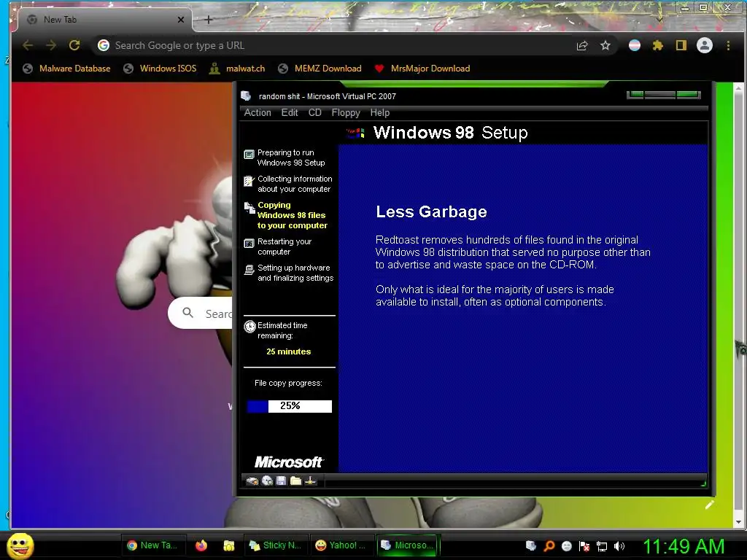Open the Help menu in Virtual PC
This screenshot has width=747, height=560.
point(379,112)
